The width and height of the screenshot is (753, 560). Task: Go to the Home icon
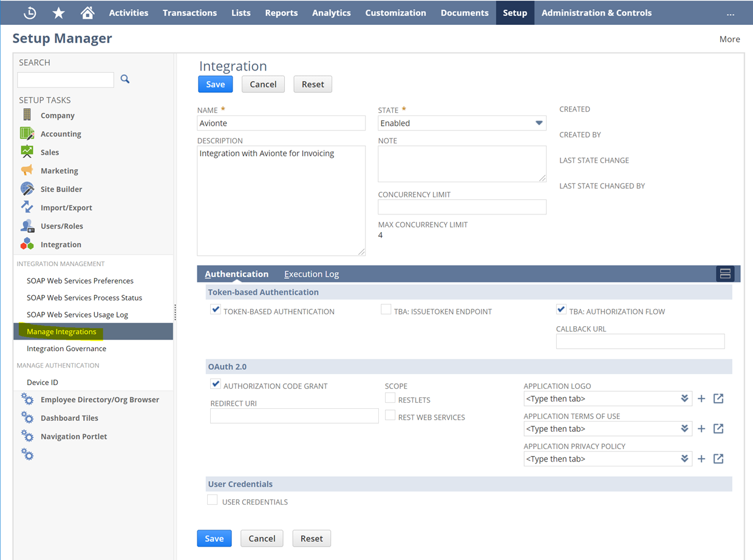tap(87, 13)
